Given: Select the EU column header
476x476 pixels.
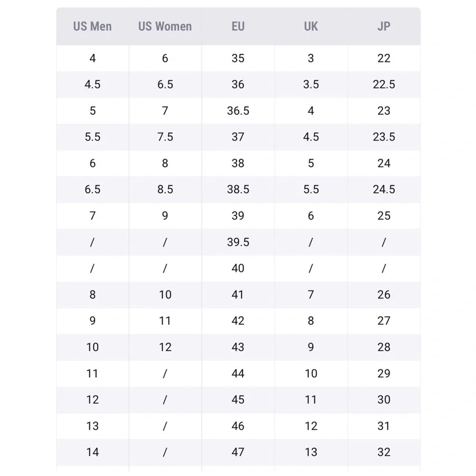Looking at the screenshot, I should pos(238,26).
